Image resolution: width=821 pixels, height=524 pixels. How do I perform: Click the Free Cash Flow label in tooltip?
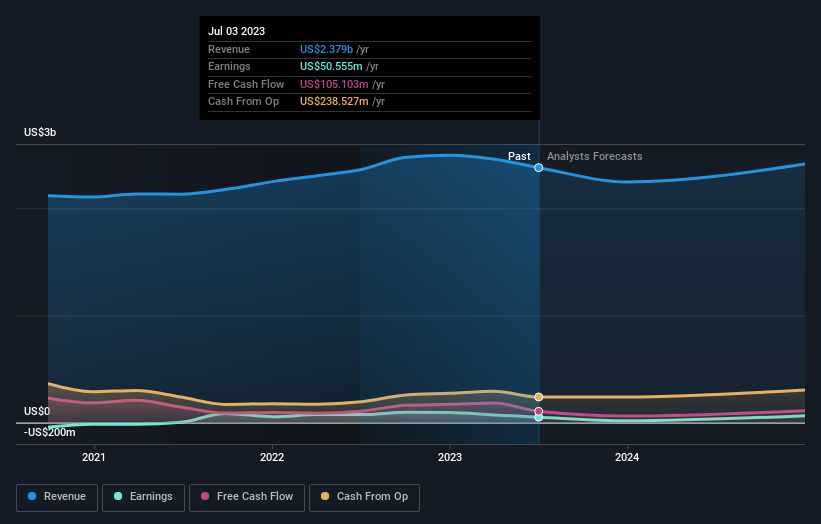pyautogui.click(x=246, y=84)
